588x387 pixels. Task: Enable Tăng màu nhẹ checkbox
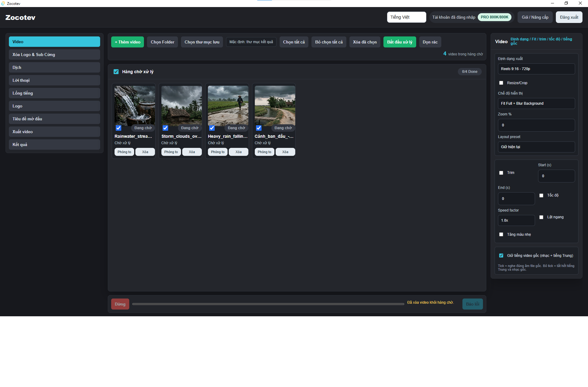tap(501, 235)
